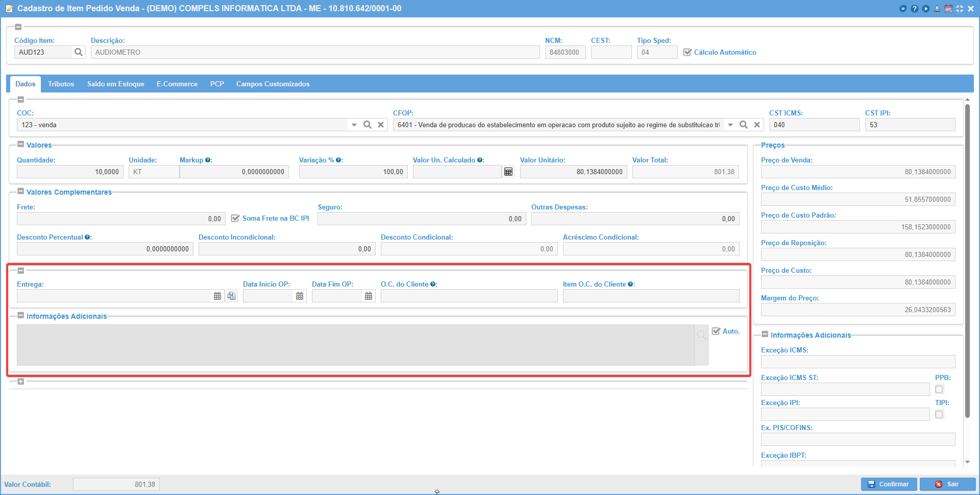The width and height of the screenshot is (980, 495).
Task: Focus the Valor Unitário input field
Action: [x=574, y=172]
